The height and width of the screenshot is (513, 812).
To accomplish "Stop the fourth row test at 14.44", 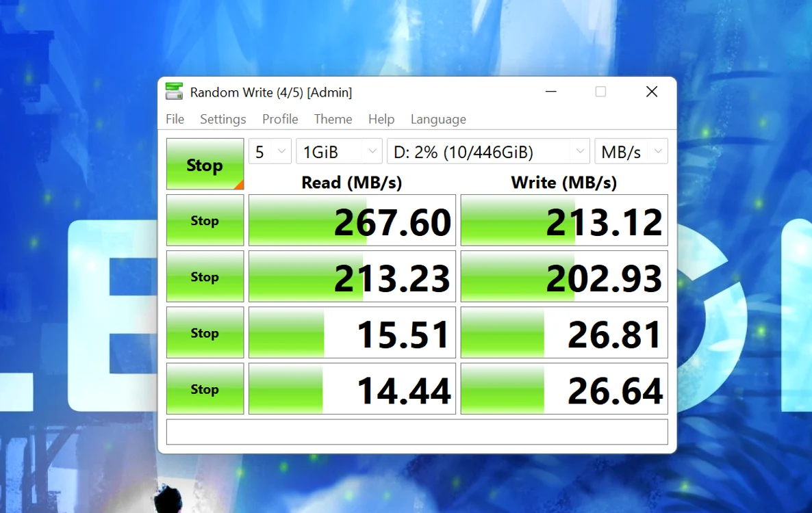I will (205, 389).
